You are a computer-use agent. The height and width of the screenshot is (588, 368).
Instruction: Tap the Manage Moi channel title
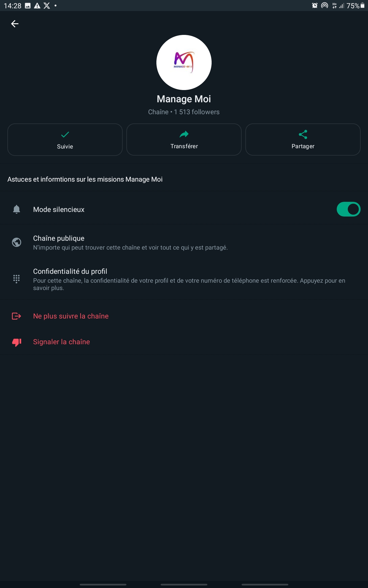point(184,99)
